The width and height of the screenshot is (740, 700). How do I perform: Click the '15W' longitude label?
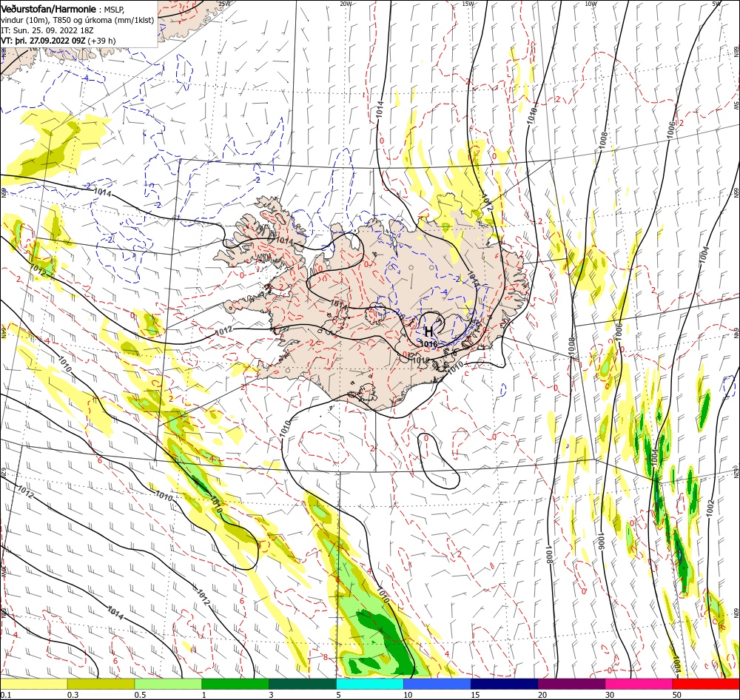click(468, 4)
